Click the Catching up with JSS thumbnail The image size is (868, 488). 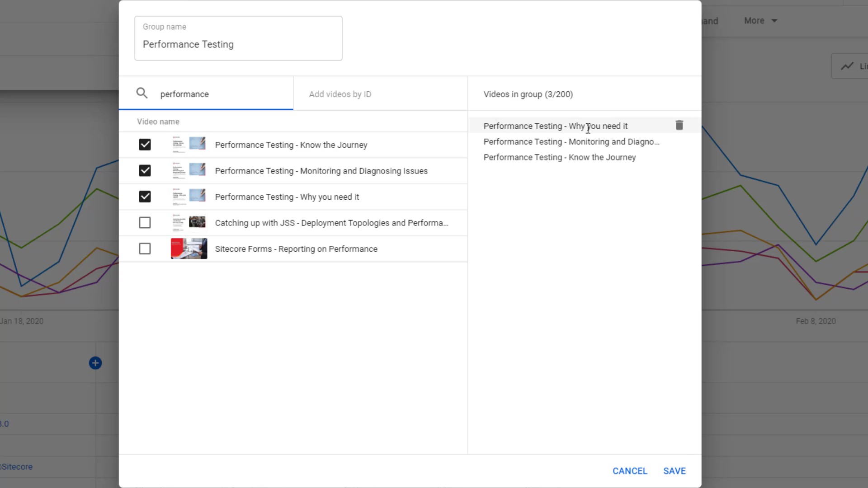(x=189, y=223)
